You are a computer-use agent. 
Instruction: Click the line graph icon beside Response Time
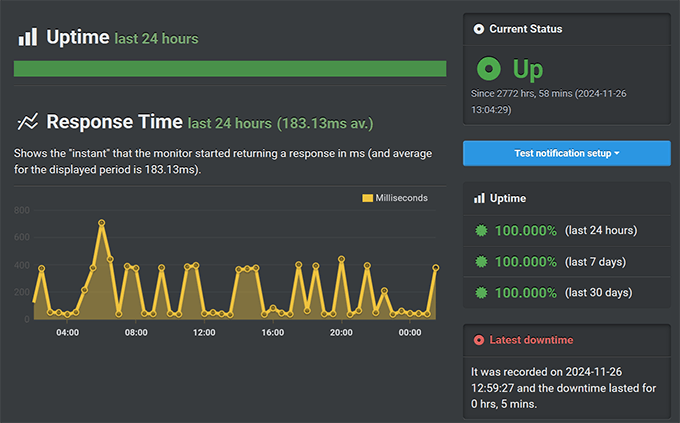[x=27, y=122]
